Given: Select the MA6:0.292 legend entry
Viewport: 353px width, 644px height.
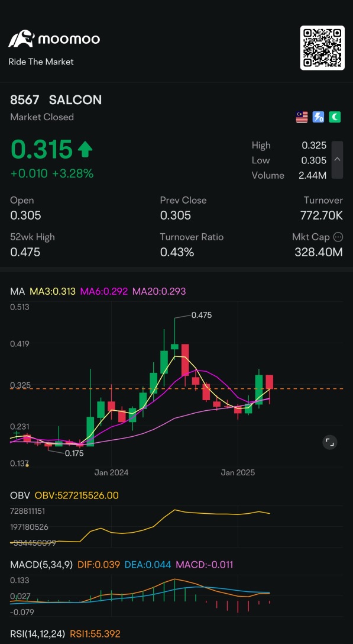Looking at the screenshot, I should [x=104, y=291].
